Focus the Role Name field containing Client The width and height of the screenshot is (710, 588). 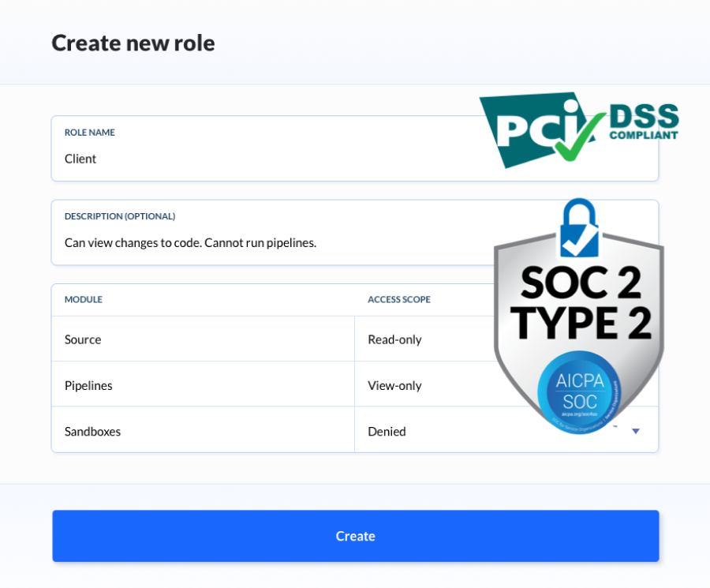(x=268, y=159)
